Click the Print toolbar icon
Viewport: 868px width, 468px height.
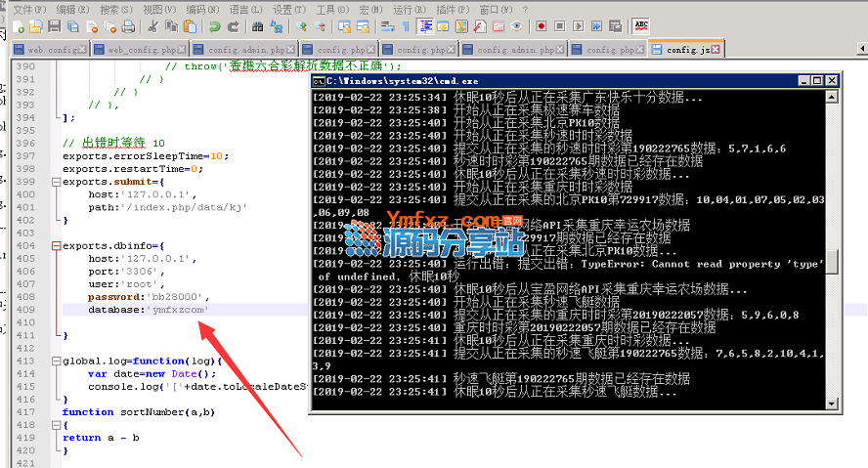[x=128, y=26]
